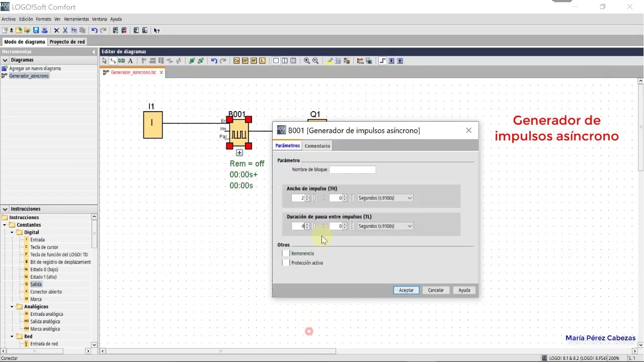Click the Copy toolbar icon
Screen dimensions: 644x362
coord(74,31)
